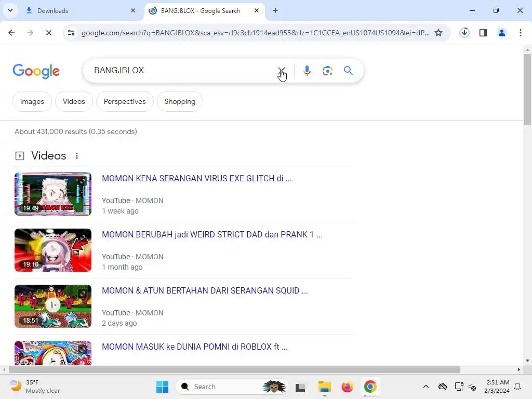Open Task View from taskbar
This screenshot has width=532, height=399.
point(301,387)
